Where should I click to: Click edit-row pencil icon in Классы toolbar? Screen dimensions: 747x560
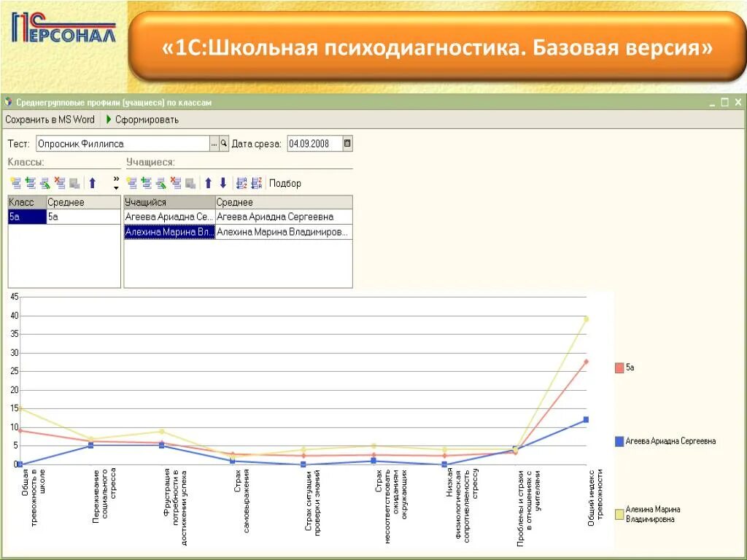click(45, 183)
